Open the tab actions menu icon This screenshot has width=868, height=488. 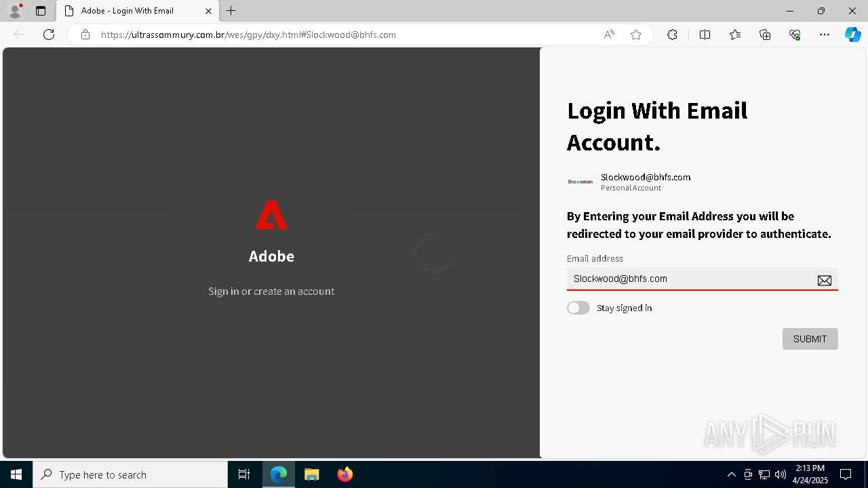click(x=41, y=11)
